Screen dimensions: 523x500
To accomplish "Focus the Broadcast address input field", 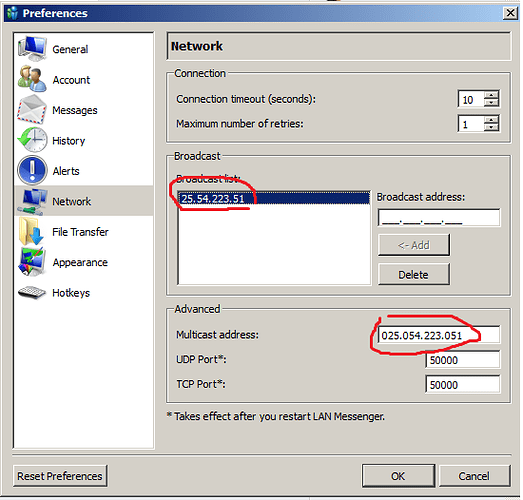I will click(439, 217).
